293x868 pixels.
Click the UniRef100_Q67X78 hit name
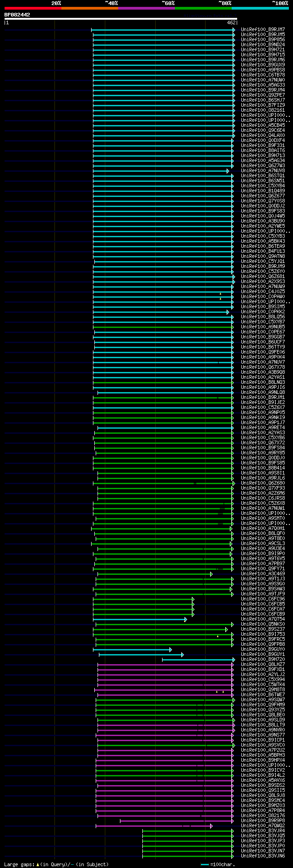[263, 367]
